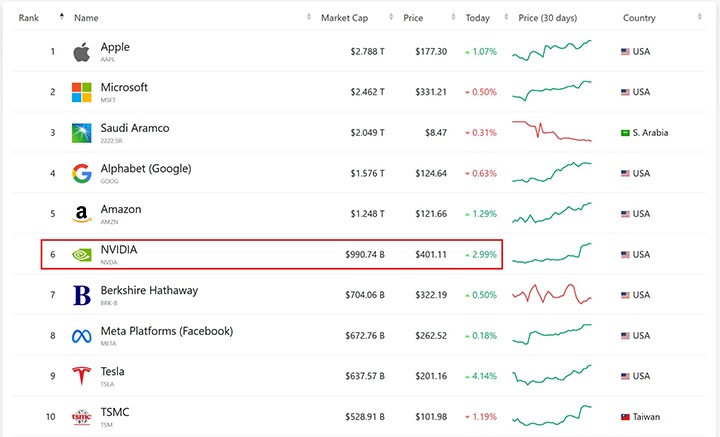Click the Taiwan flag in TSMC row

click(626, 417)
